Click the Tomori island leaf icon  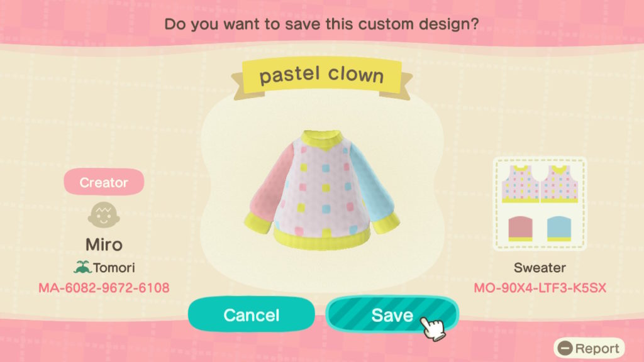pos(82,267)
